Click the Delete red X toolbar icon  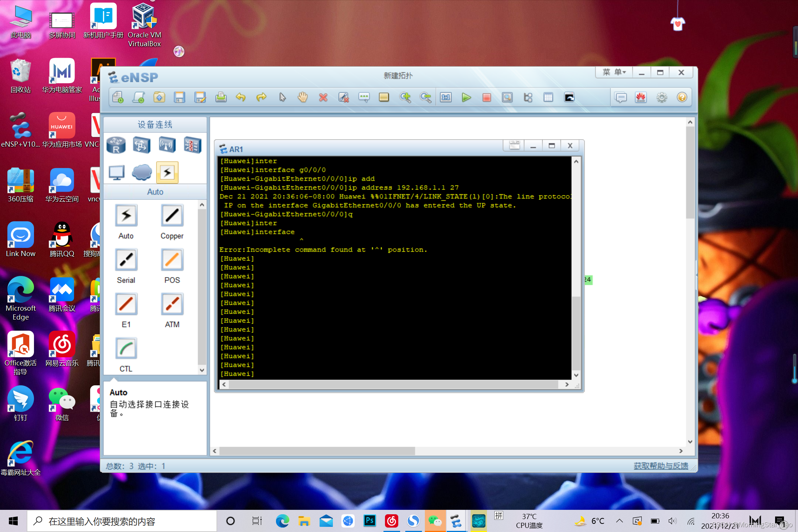[323, 98]
